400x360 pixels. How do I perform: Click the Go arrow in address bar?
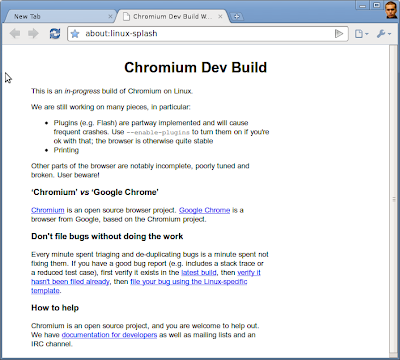click(x=339, y=34)
